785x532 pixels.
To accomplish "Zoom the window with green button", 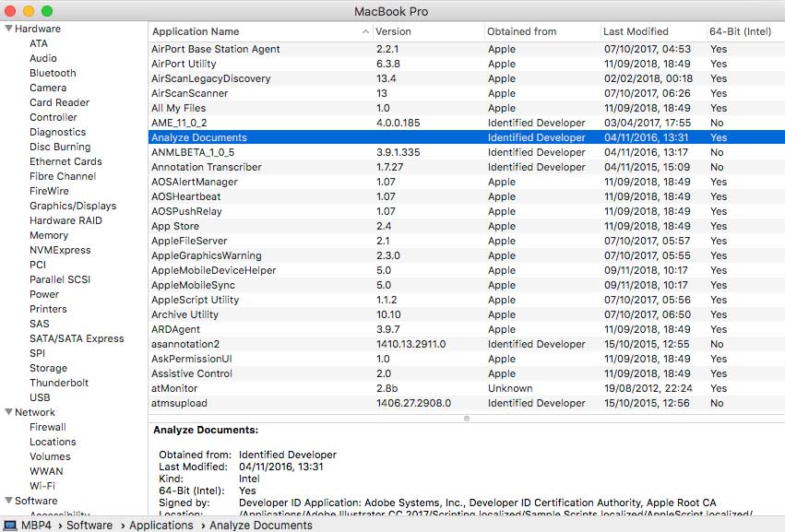I will click(47, 11).
